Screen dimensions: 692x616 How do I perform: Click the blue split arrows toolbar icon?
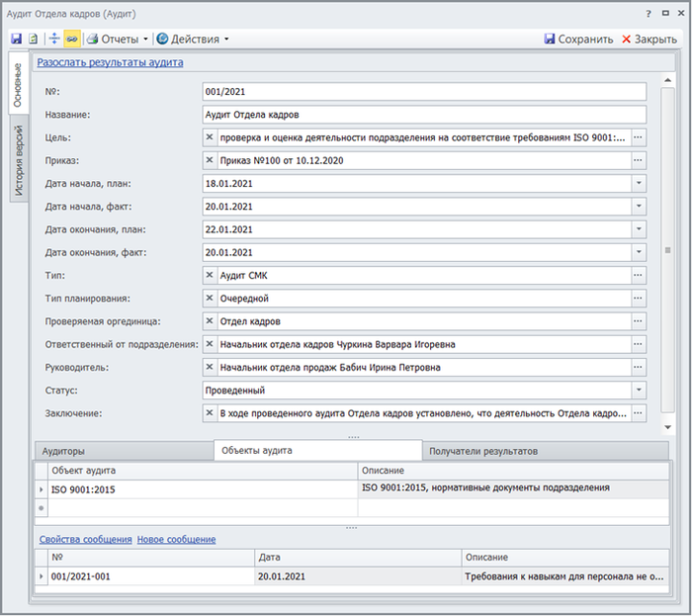(x=54, y=40)
